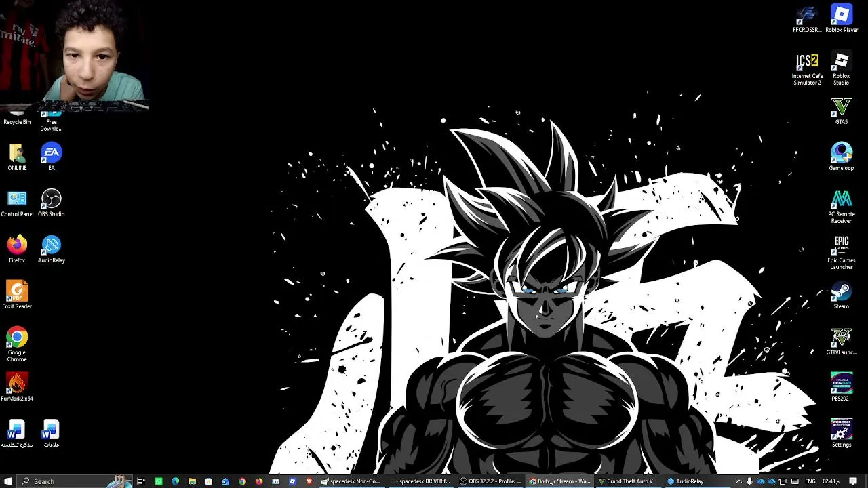Open the notification center icon

(x=853, y=481)
